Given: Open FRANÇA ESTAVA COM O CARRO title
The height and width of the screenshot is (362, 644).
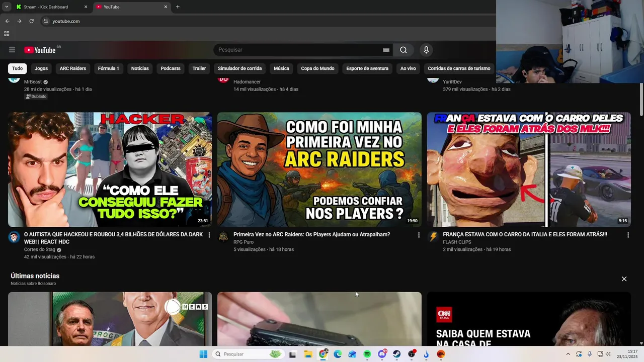Looking at the screenshot, I should [525, 234].
